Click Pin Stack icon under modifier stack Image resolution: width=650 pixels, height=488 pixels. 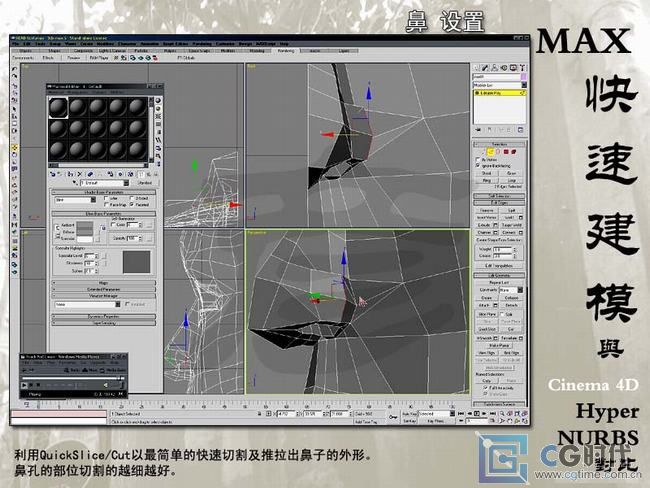tap(478, 130)
